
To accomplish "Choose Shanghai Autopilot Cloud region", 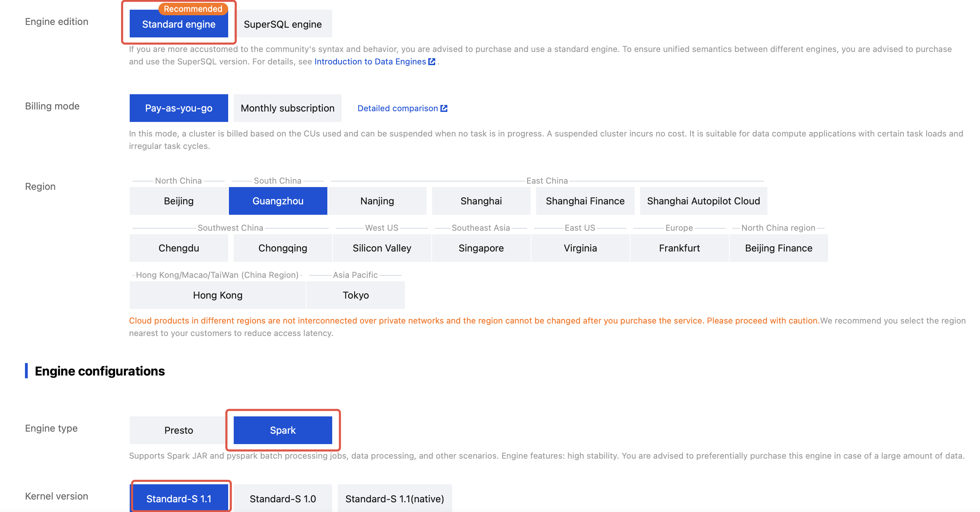I will point(703,201).
